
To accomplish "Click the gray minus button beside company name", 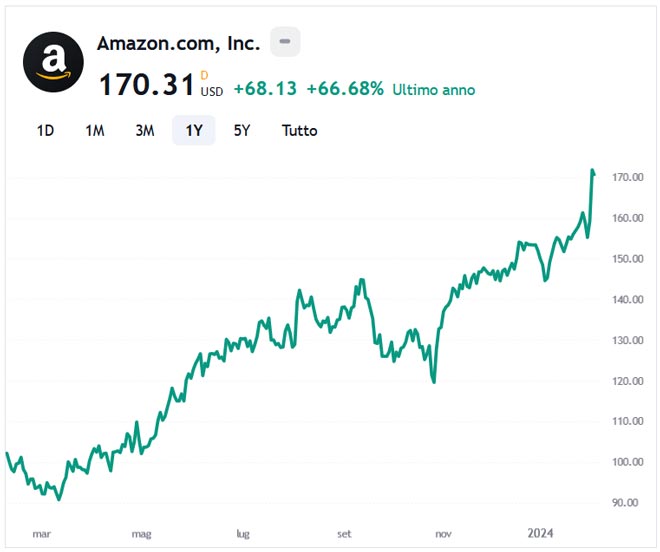I will coord(285,42).
